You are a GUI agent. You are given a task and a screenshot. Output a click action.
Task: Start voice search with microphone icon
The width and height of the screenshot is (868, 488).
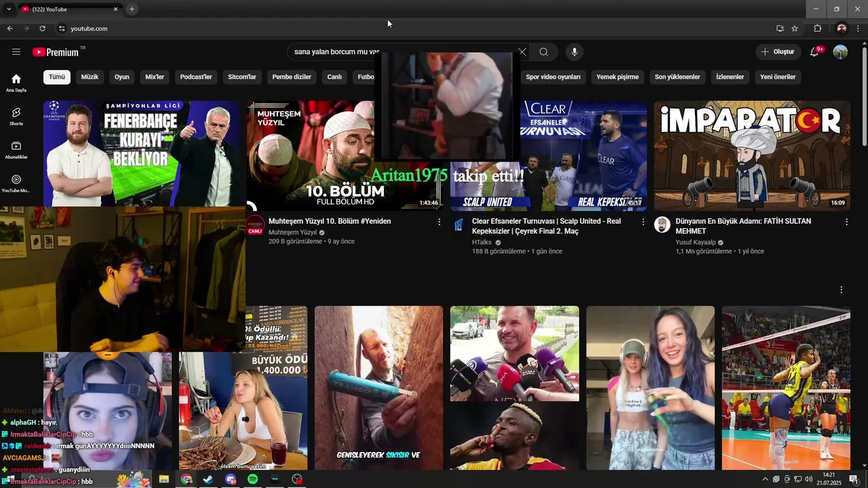[x=574, y=52]
